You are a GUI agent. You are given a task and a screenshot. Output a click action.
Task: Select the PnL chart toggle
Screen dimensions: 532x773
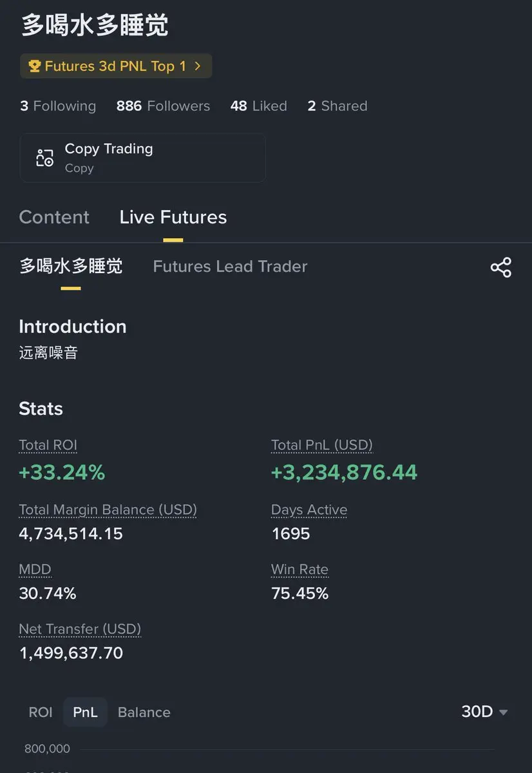85,712
